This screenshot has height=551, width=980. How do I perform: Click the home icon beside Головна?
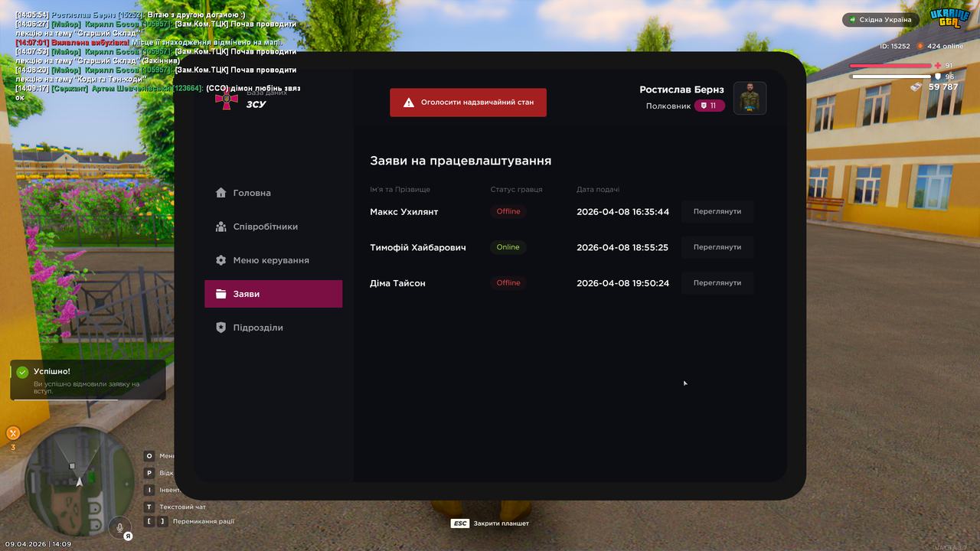(221, 193)
